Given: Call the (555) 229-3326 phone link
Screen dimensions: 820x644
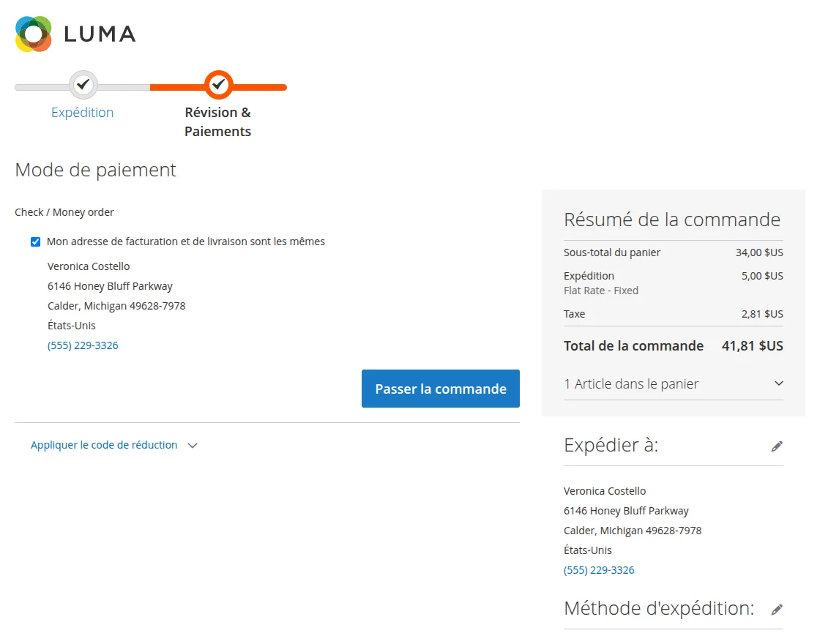Looking at the screenshot, I should [x=83, y=345].
